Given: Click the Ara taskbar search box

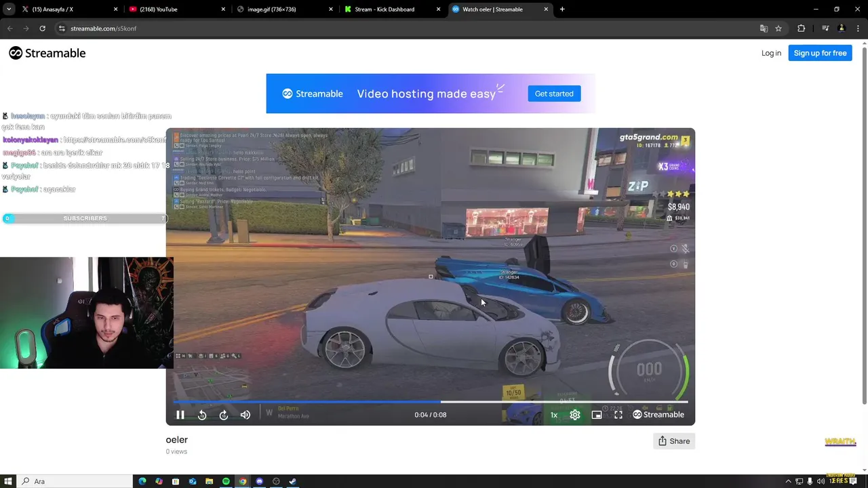Looking at the screenshot, I should tap(76, 481).
